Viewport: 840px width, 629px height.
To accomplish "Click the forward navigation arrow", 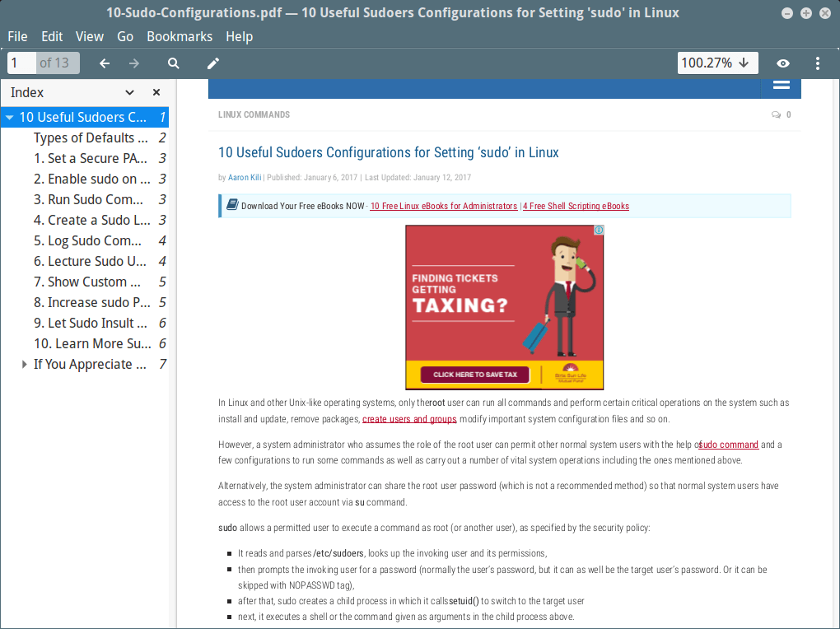I will point(133,63).
